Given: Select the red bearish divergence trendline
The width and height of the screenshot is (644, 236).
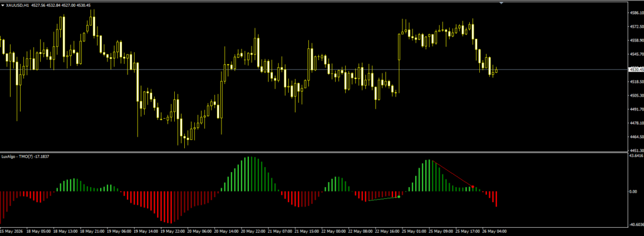Looking at the screenshot, I should tap(452, 174).
